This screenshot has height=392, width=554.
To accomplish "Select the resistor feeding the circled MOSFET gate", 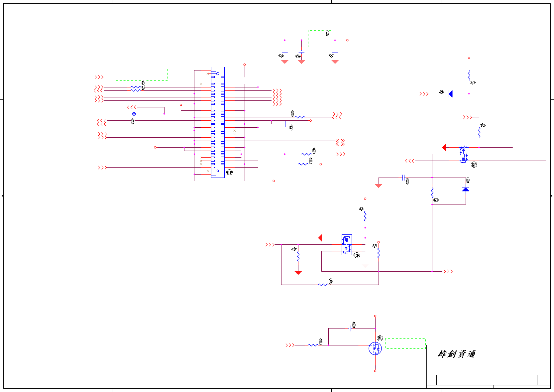I will [x=313, y=345].
